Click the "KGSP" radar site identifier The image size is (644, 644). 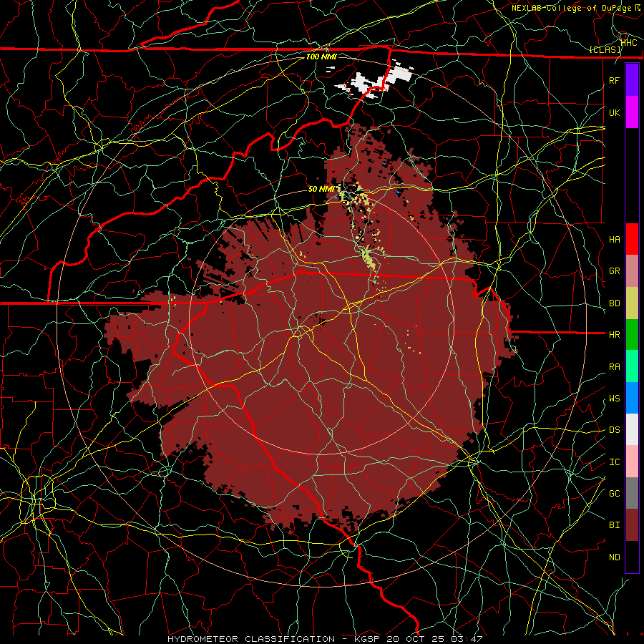coord(368,639)
